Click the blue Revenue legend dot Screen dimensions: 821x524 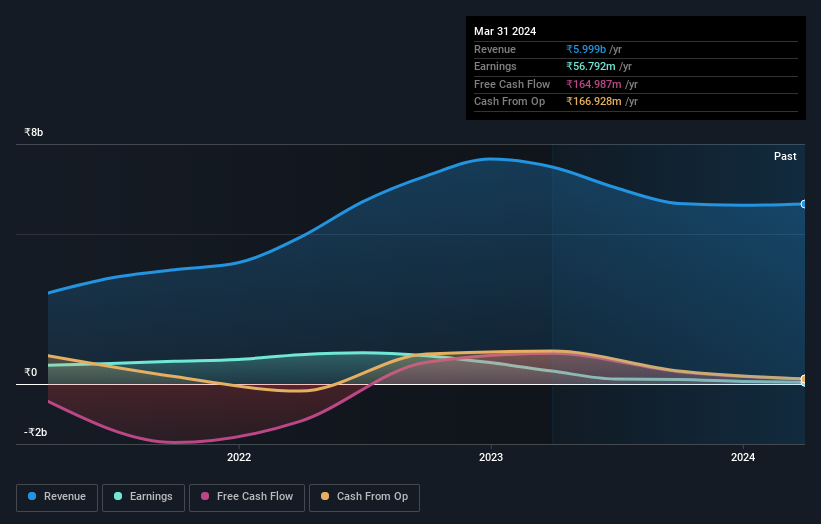click(32, 496)
